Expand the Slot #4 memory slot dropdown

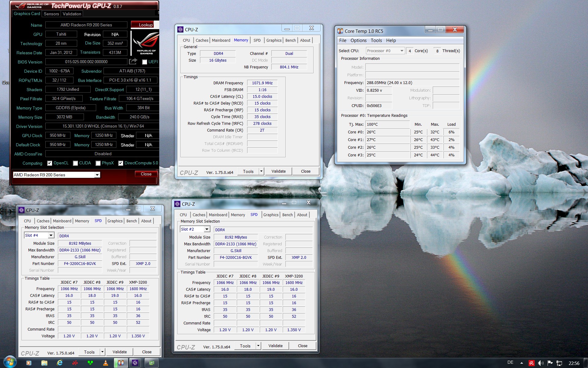(51, 235)
